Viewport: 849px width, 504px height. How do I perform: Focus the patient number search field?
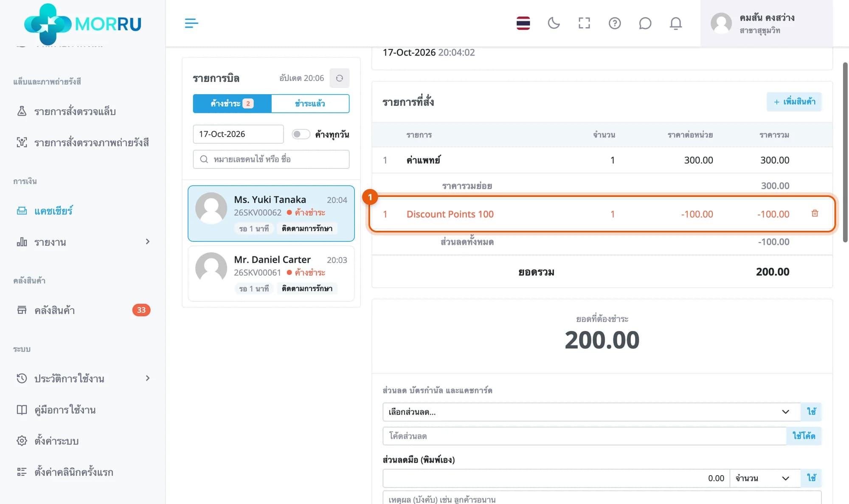tap(271, 159)
